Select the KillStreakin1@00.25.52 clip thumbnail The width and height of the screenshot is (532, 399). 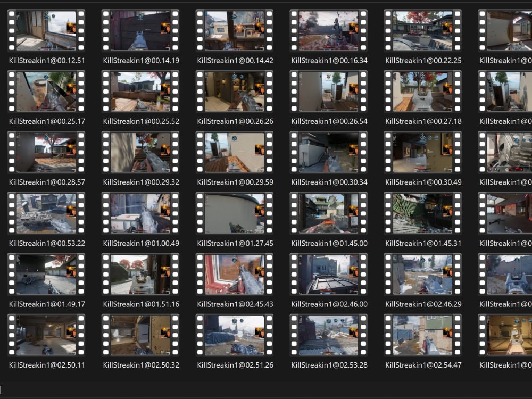(140, 92)
